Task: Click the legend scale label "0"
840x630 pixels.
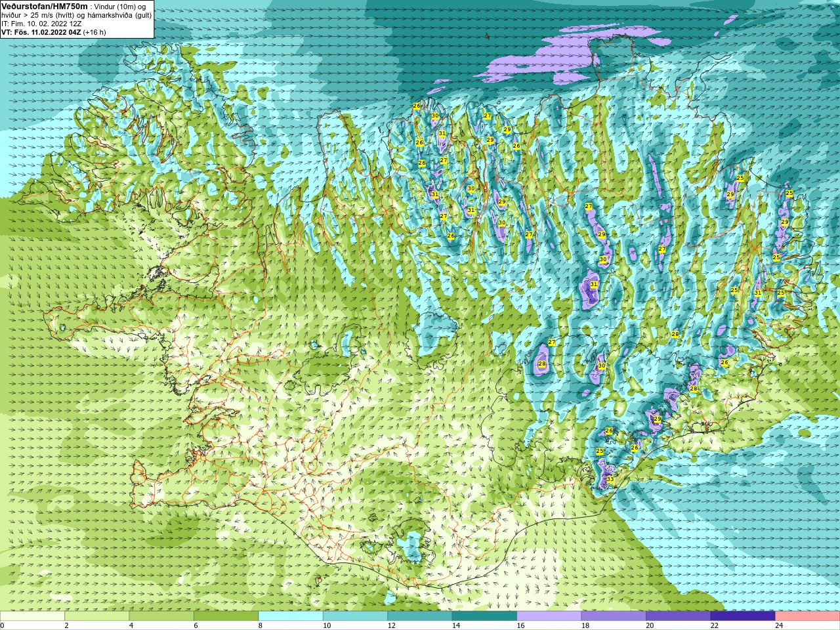Action: click(x=3, y=625)
